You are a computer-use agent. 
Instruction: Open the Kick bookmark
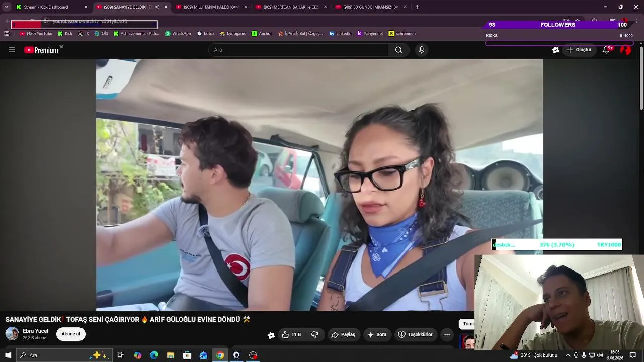pos(65,34)
